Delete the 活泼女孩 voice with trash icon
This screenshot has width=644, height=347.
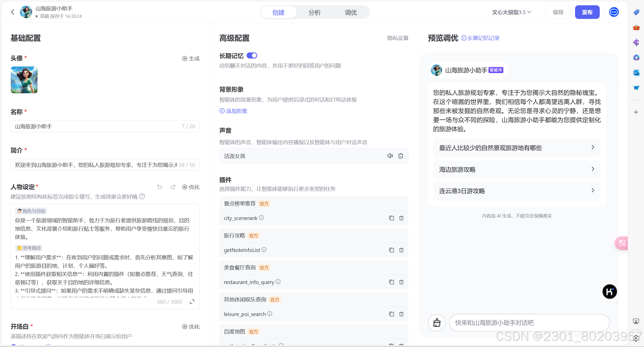[401, 156]
